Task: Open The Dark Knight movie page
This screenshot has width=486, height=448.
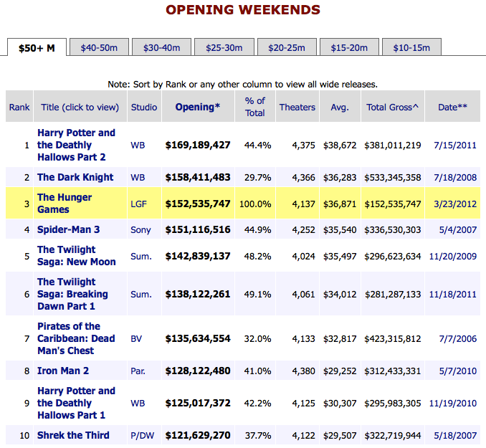Action: tap(75, 177)
